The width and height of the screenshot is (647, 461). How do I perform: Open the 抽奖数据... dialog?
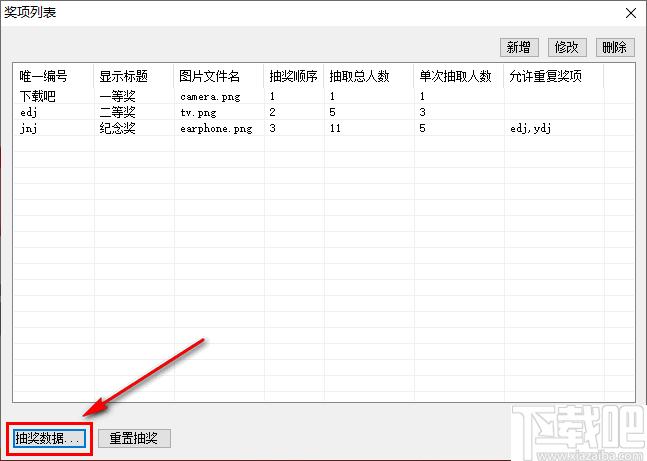click(x=50, y=438)
